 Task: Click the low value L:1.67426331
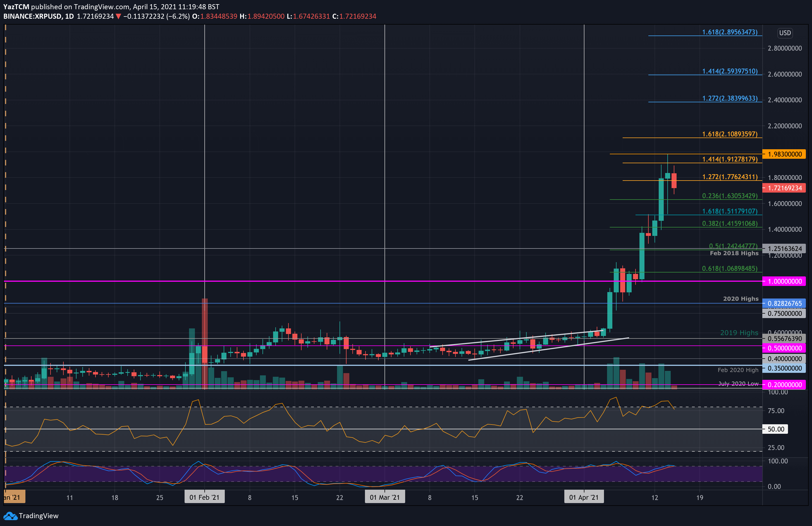pos(309,16)
